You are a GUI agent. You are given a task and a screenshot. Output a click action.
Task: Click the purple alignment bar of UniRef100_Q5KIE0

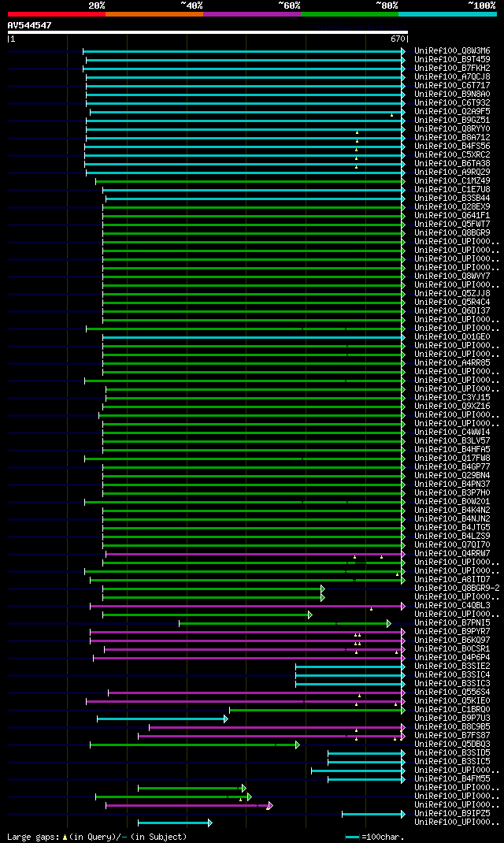click(x=246, y=702)
